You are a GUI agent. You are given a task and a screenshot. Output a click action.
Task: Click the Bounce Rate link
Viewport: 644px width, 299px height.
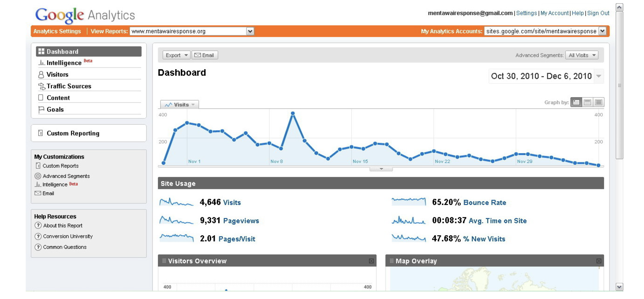(485, 203)
